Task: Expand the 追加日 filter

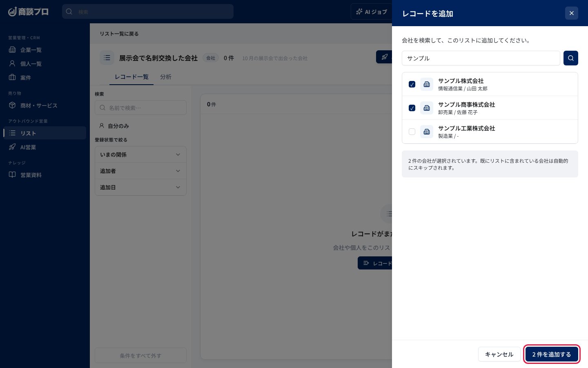Action: (140, 187)
